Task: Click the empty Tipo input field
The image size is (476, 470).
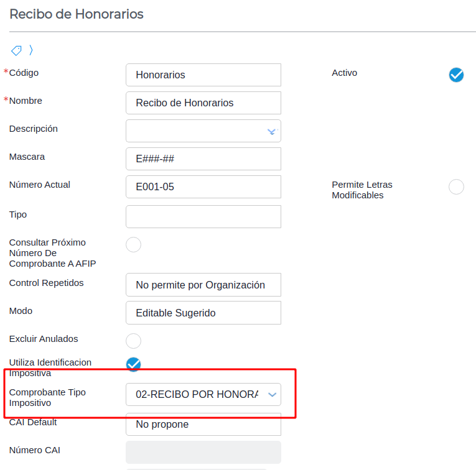Action: coord(203,216)
